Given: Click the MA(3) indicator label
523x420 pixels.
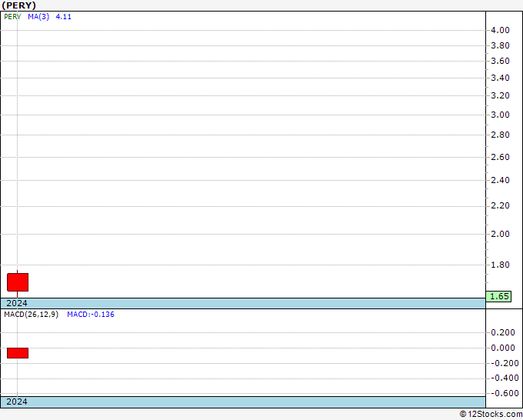Looking at the screenshot, I should tap(38, 17).
